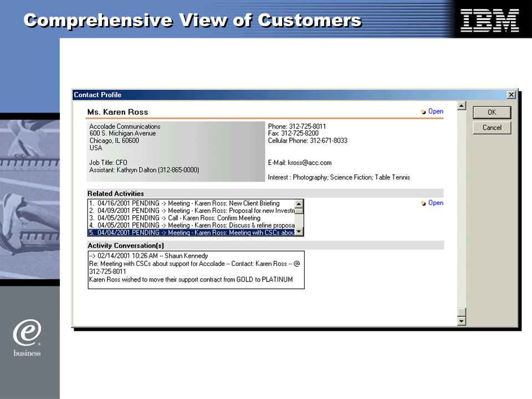This screenshot has width=532, height=399.
Task: Click bullet icon beside Karen Ross Open link
Action: point(423,111)
